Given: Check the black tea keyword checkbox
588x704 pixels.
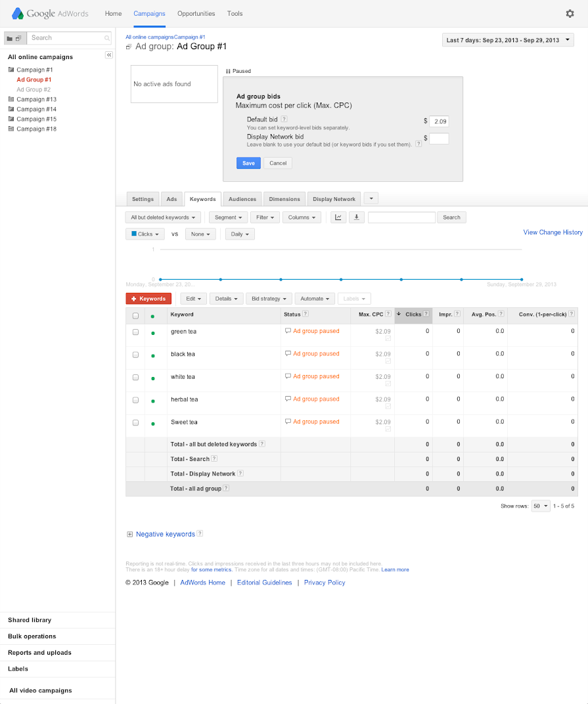Looking at the screenshot, I should click(135, 355).
